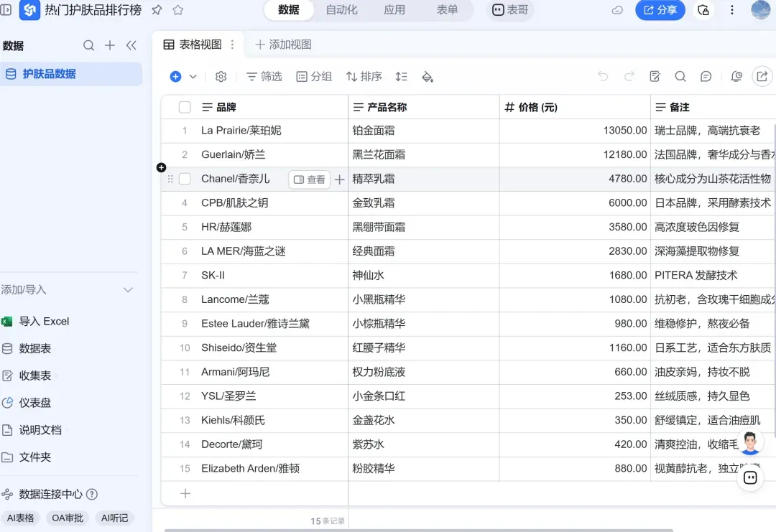This screenshot has width=776, height=532.
Task: Open the fill color paint bucket tool
Action: coord(427,77)
